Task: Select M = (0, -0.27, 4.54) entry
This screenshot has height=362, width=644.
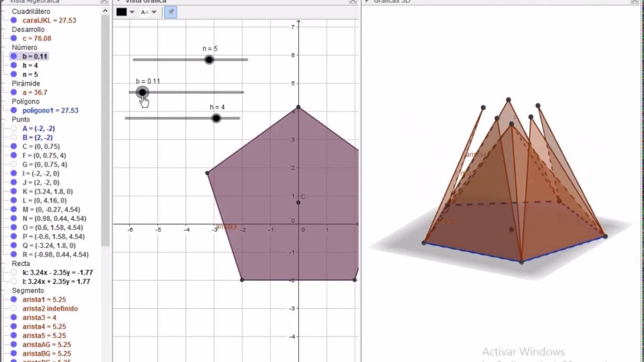Action: click(x=51, y=210)
